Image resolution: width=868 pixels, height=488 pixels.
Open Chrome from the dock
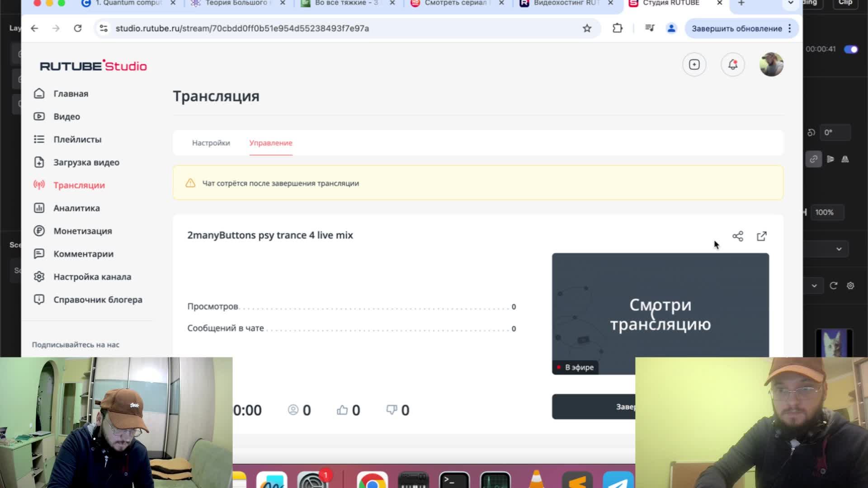(372, 481)
